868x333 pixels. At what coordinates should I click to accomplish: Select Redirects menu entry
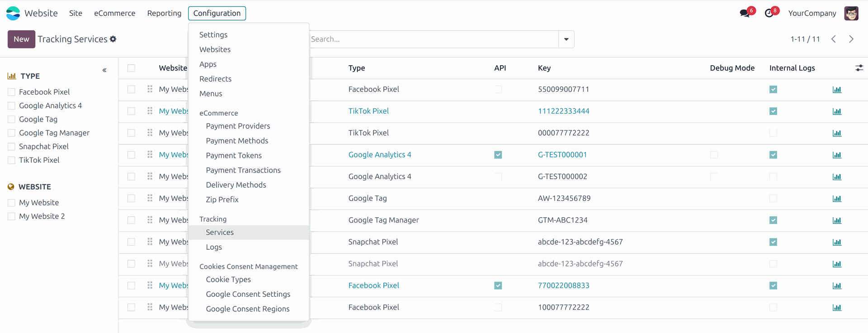pos(215,79)
